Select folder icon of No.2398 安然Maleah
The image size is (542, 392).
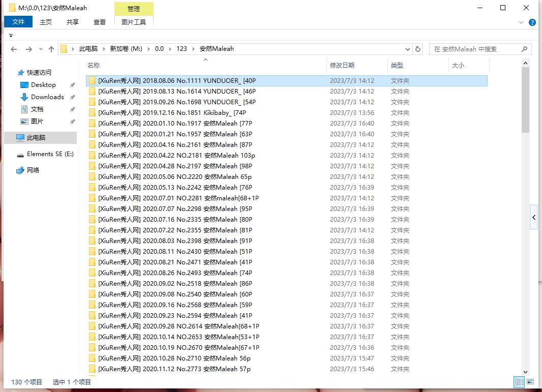tap(93, 241)
